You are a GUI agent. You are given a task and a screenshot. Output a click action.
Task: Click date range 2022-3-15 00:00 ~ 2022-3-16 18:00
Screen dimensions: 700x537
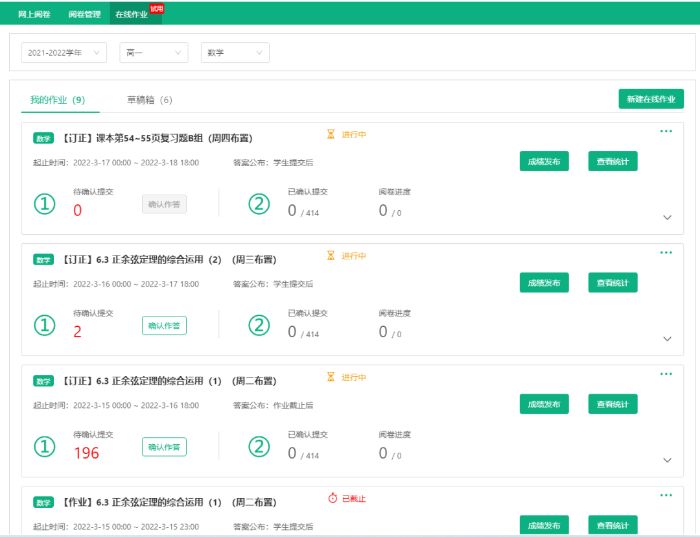pos(136,405)
